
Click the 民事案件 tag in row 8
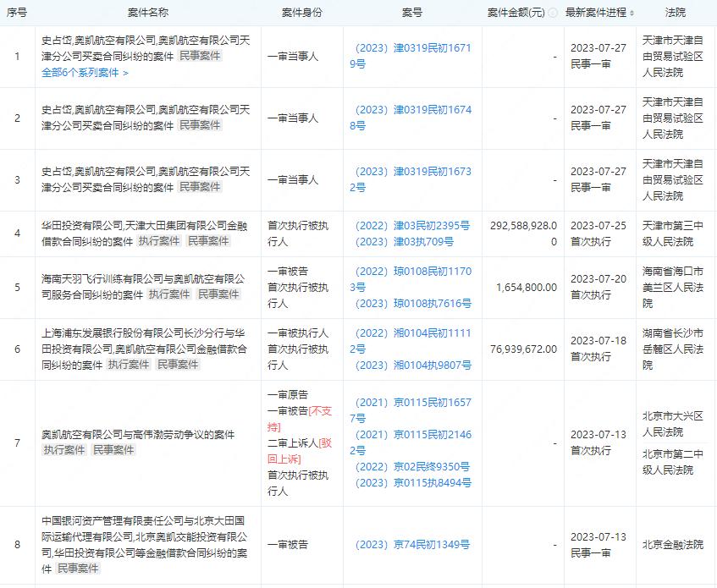tap(76, 569)
